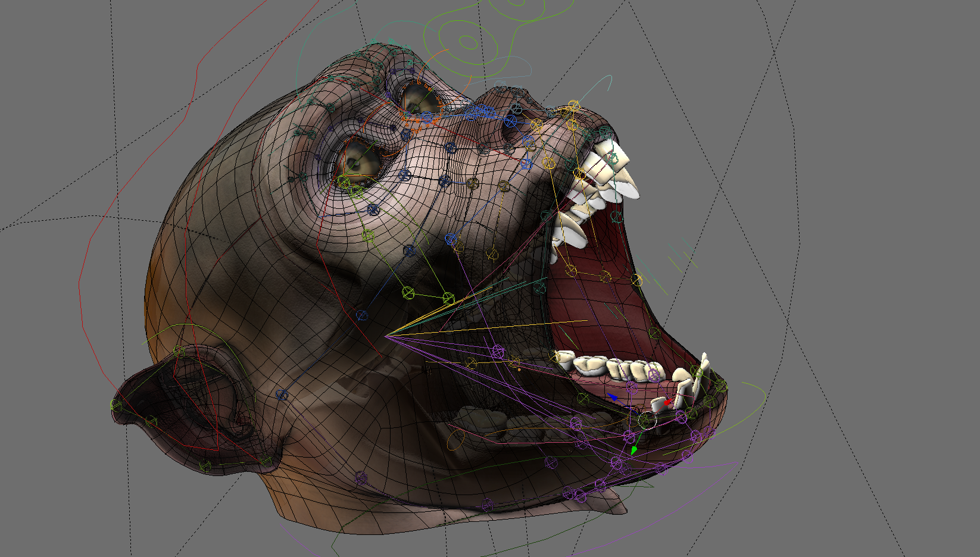Grab the green axis arrow of the move manipulator
Screen dimensions: 980x557
[x=635, y=450]
